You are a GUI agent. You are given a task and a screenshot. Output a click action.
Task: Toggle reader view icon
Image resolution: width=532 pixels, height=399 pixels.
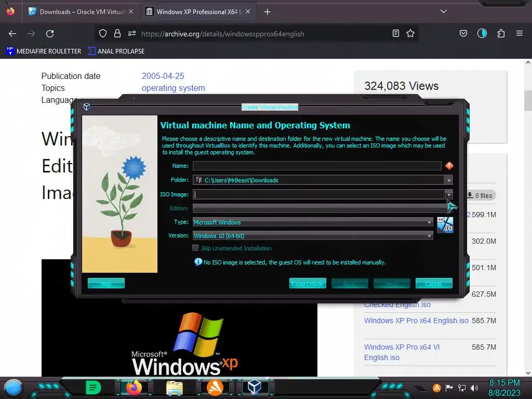click(395, 33)
